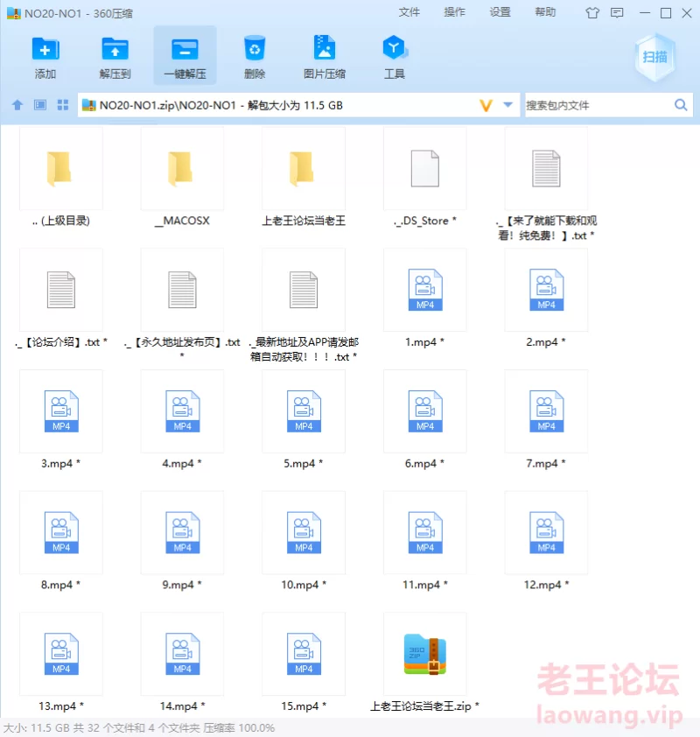
Task: Expand the path bar dropdown arrow
Action: [507, 105]
